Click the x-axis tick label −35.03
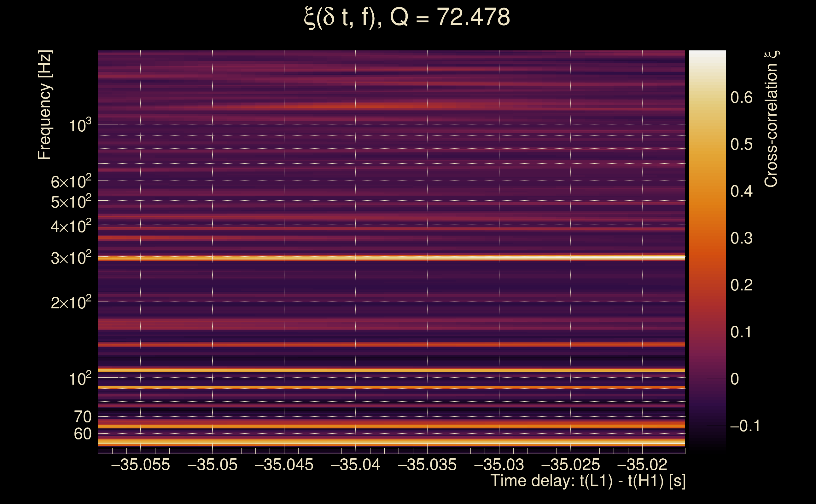Image resolution: width=816 pixels, height=504 pixels. tap(499, 465)
